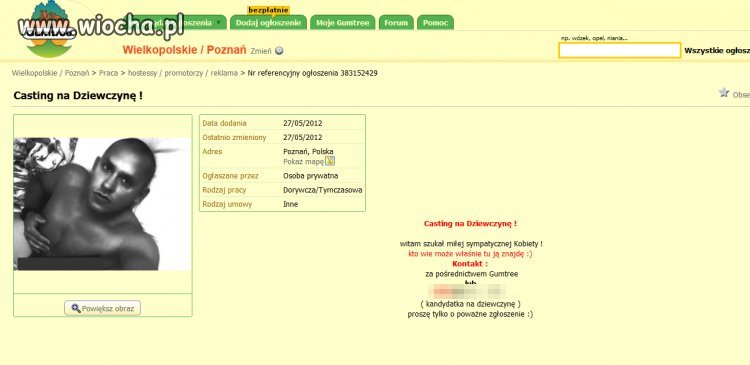The height and width of the screenshot is (365, 750).
Task: Click the Wielkopolskie / Poznań region heading
Action: tap(184, 50)
